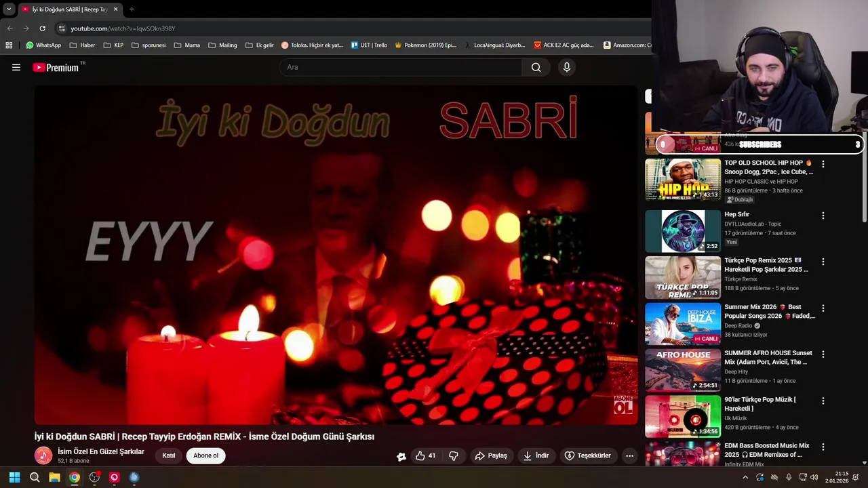
Task: Dislike the video with thumbs down
Action: pyautogui.click(x=454, y=455)
